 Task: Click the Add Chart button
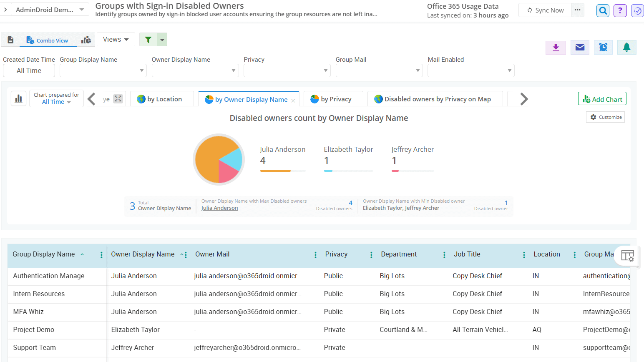pyautogui.click(x=602, y=99)
